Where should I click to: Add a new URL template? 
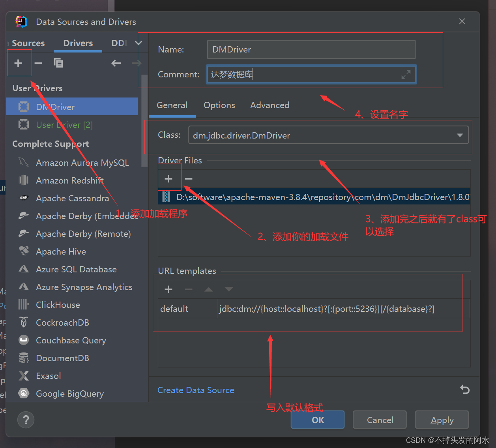tap(168, 289)
